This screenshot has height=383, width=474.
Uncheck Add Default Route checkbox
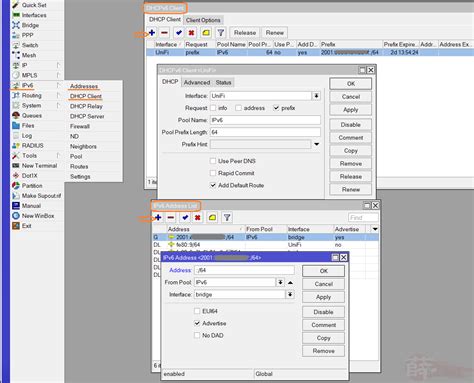coord(213,185)
